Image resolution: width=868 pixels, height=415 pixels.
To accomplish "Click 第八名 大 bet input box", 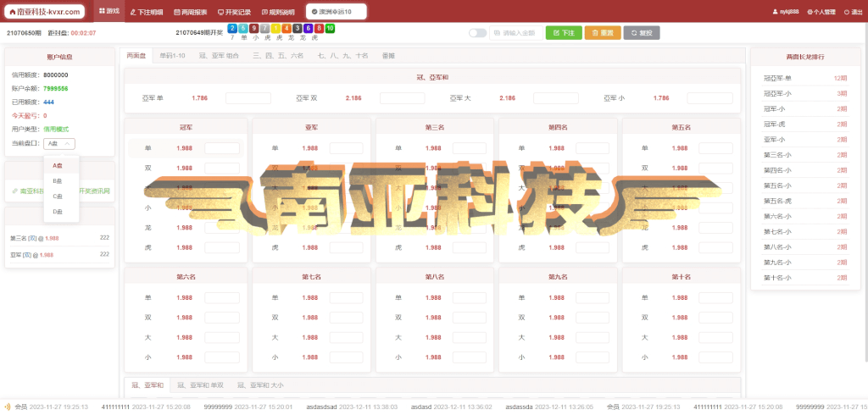I will 470,338.
